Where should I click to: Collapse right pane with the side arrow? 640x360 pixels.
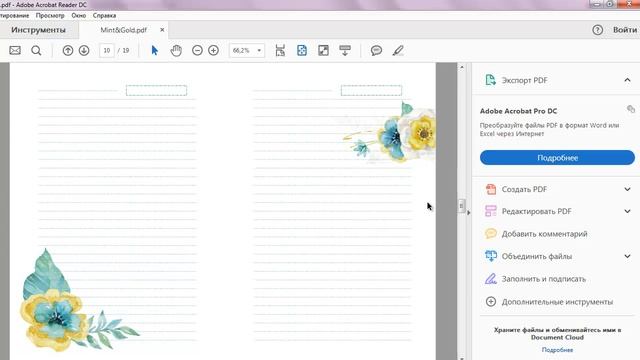point(469,212)
